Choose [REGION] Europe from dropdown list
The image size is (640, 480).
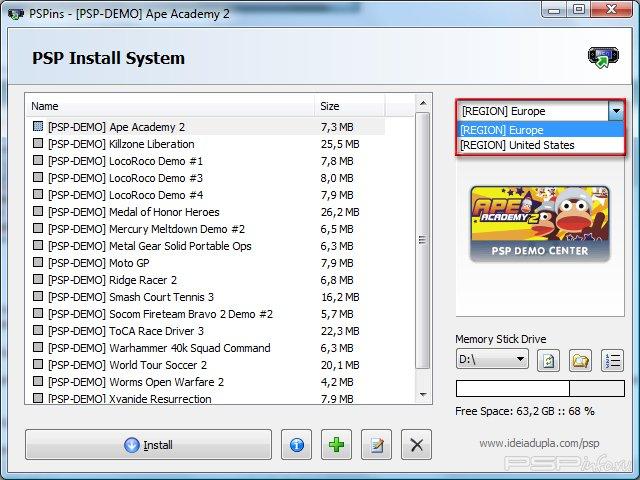502,130
